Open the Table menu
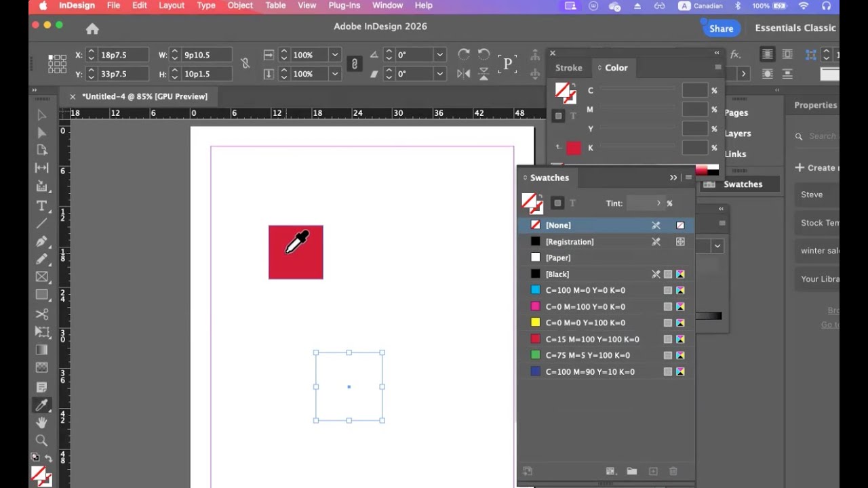 (x=275, y=5)
